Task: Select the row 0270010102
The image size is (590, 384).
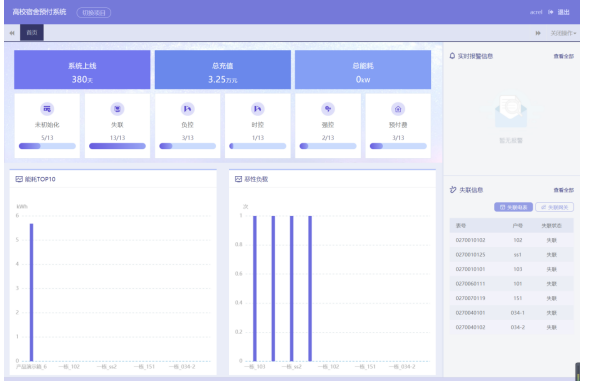Action: click(511, 240)
